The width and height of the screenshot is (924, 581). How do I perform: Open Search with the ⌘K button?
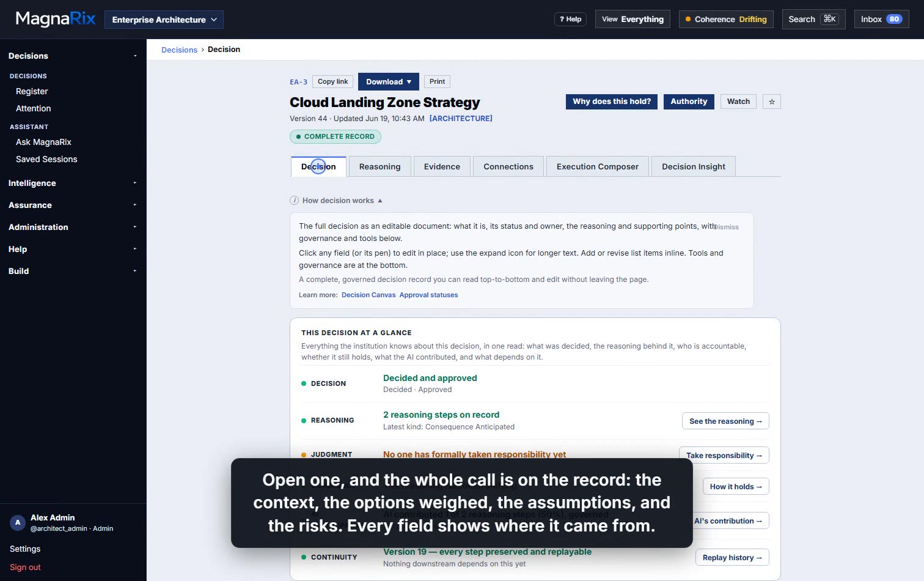point(813,19)
